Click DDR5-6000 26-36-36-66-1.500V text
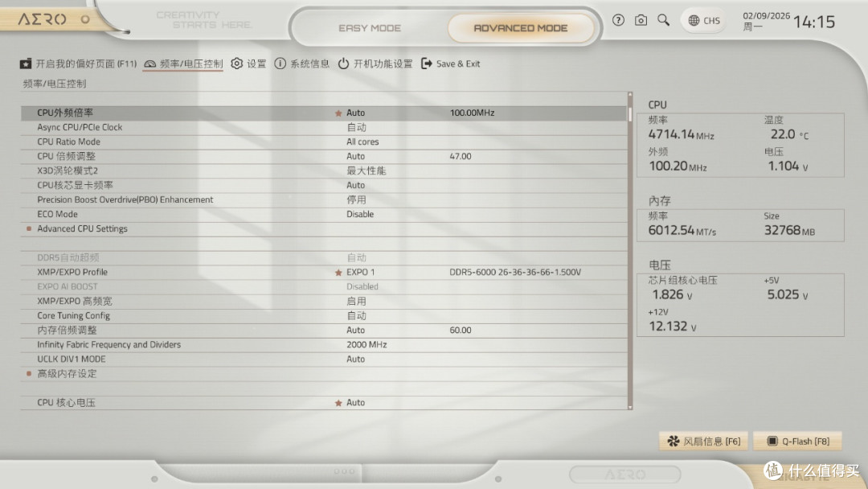 515,273
